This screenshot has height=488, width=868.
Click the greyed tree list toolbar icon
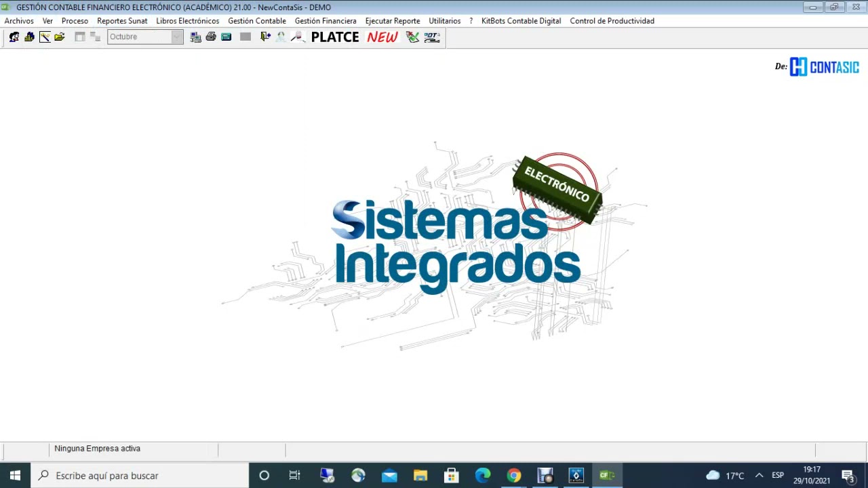point(94,37)
